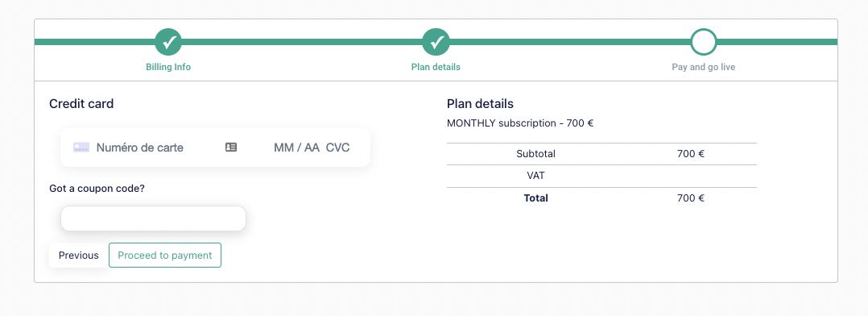Go back with the Previous button
The height and width of the screenshot is (316, 868).
(79, 255)
